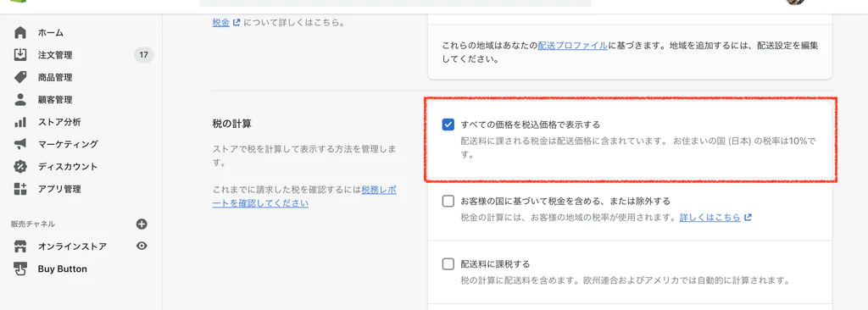Add a sales channel with plus icon
The height and width of the screenshot is (310, 868).
tap(142, 224)
